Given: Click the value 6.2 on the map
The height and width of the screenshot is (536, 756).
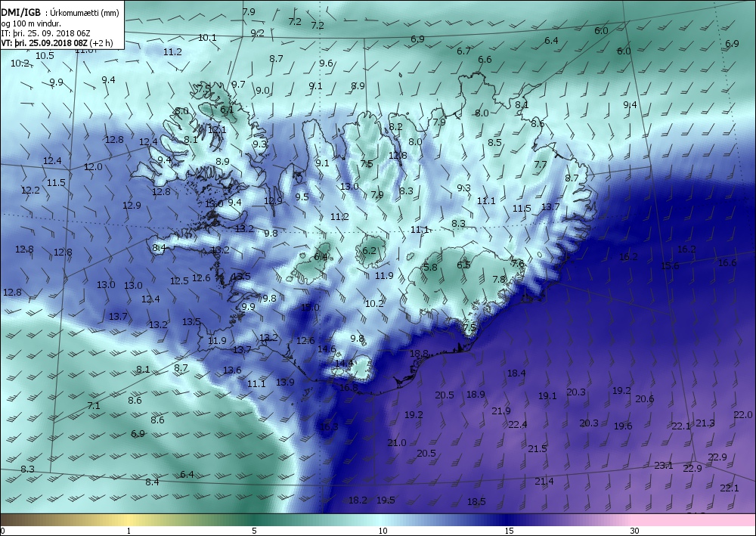Looking at the screenshot, I should pyautogui.click(x=369, y=250).
